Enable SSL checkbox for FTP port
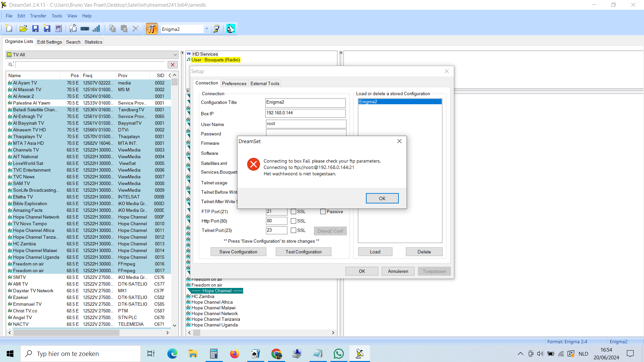The image size is (644, 362). (293, 212)
